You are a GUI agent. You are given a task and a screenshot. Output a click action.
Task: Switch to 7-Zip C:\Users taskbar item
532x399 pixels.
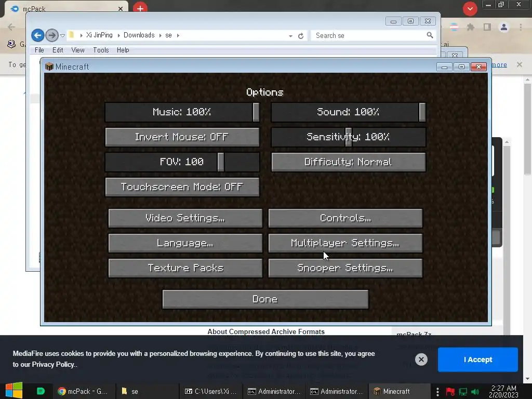210,392
